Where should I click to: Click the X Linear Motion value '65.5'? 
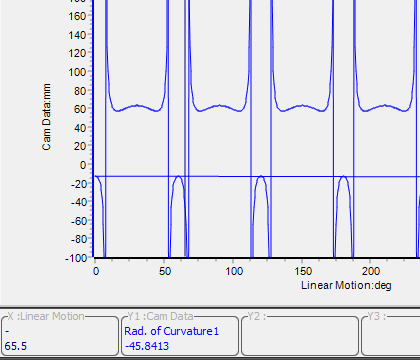(x=16, y=346)
